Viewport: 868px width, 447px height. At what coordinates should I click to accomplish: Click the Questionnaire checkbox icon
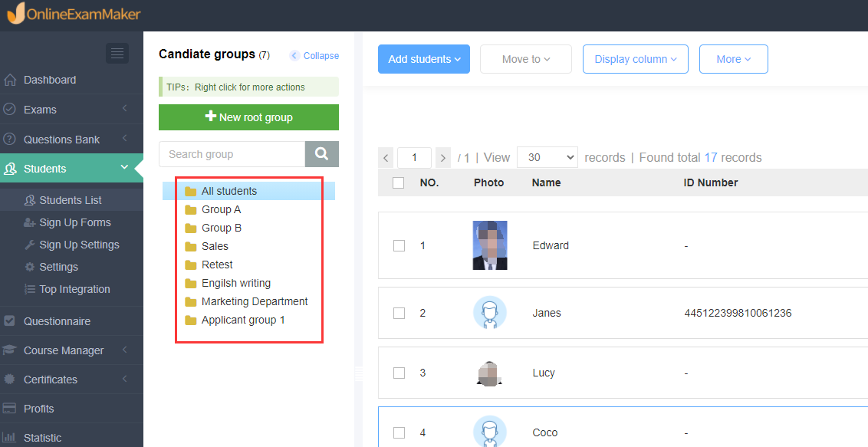[9, 320]
